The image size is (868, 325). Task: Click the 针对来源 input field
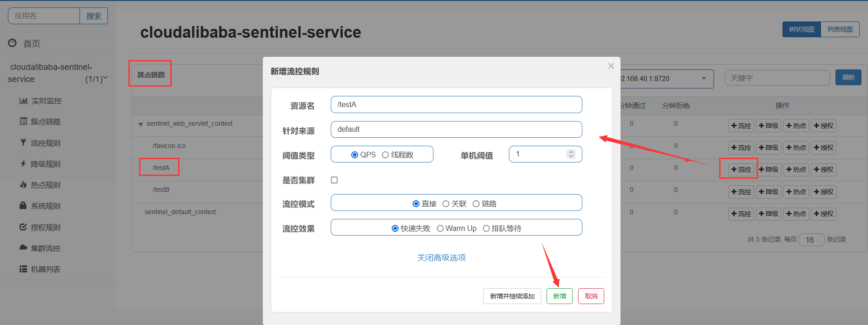(x=456, y=129)
